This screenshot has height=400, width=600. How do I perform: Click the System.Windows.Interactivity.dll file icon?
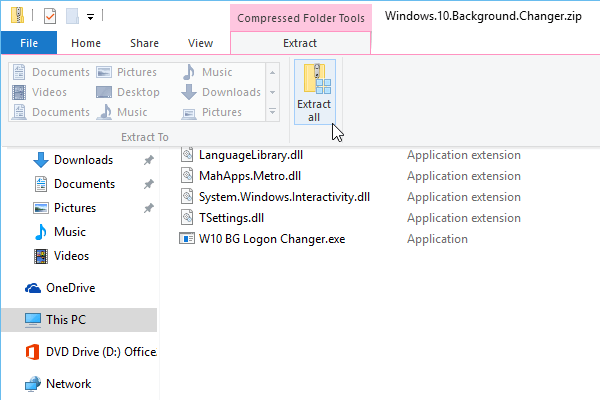coord(187,197)
